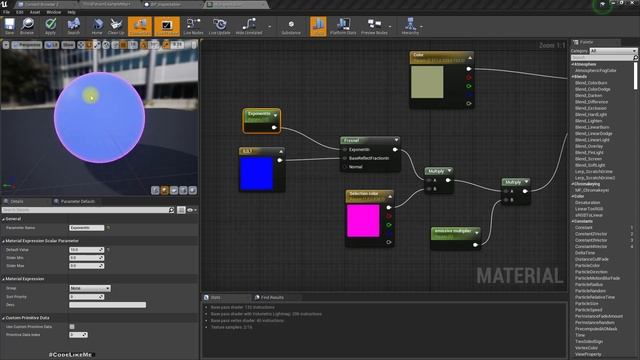This screenshot has width=640, height=360.
Task: Switch to the Find Results tab
Action: coord(272,298)
